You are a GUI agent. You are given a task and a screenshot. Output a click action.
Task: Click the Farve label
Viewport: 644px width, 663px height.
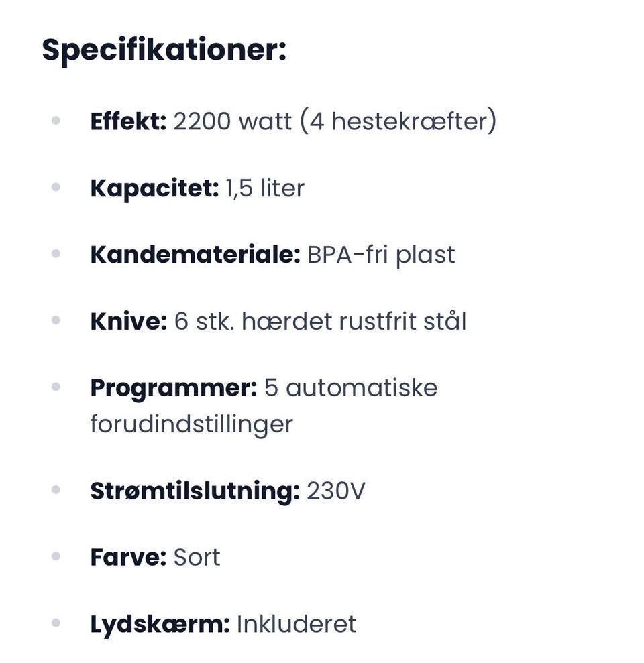tap(128, 557)
